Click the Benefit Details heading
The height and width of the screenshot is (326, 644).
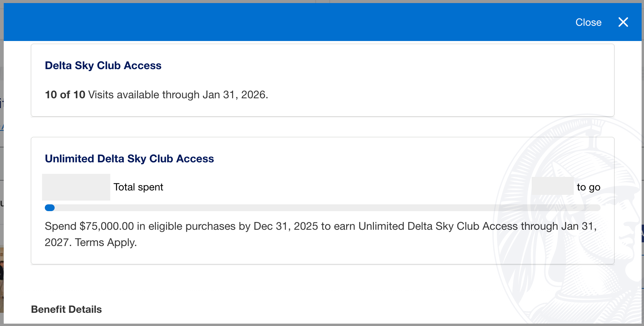coord(66,309)
